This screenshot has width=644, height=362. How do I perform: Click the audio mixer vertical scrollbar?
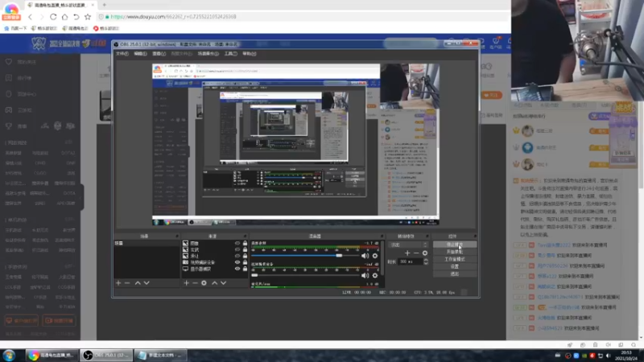coord(382,258)
